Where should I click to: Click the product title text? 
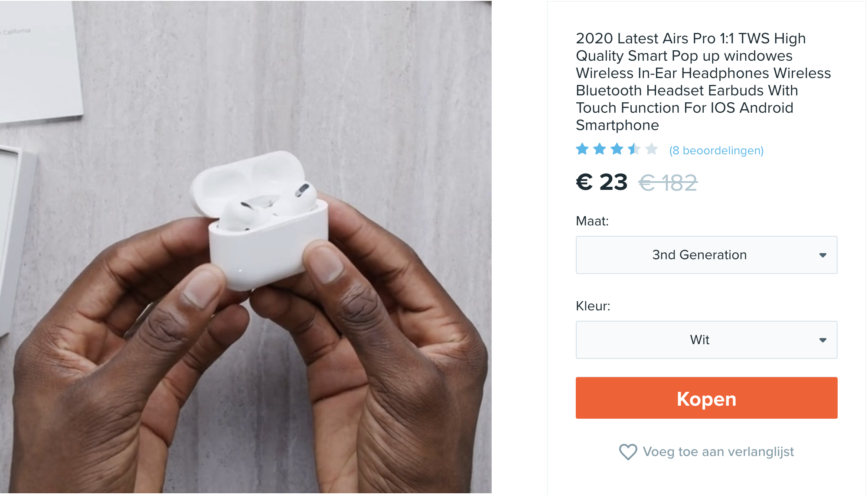click(x=703, y=81)
